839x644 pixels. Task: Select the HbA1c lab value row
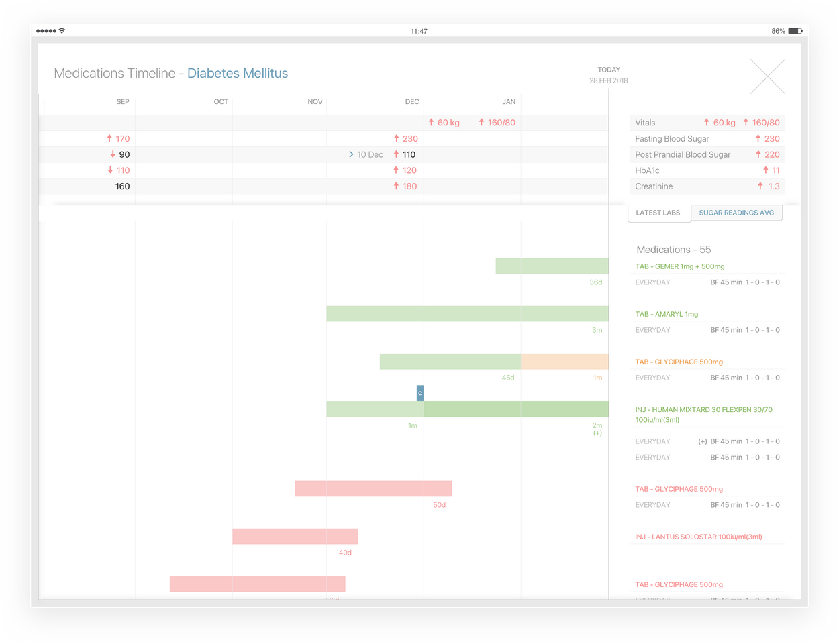707,170
